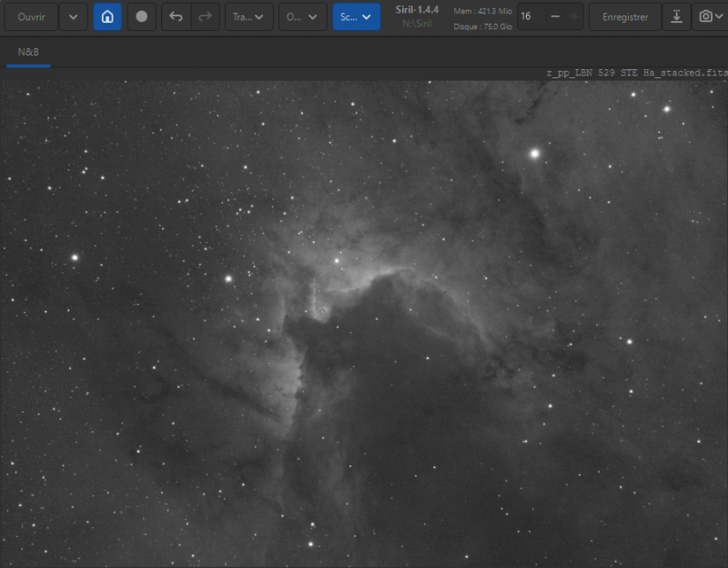Click the Siril-1.4.4 title label
This screenshot has width=728, height=568.
point(417,10)
